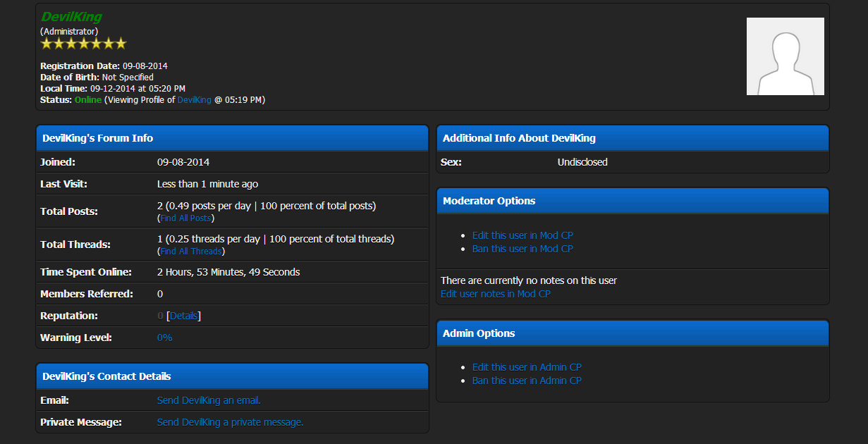The height and width of the screenshot is (444, 868).
Task: Click the 0% Warning Level link
Action: pos(164,338)
